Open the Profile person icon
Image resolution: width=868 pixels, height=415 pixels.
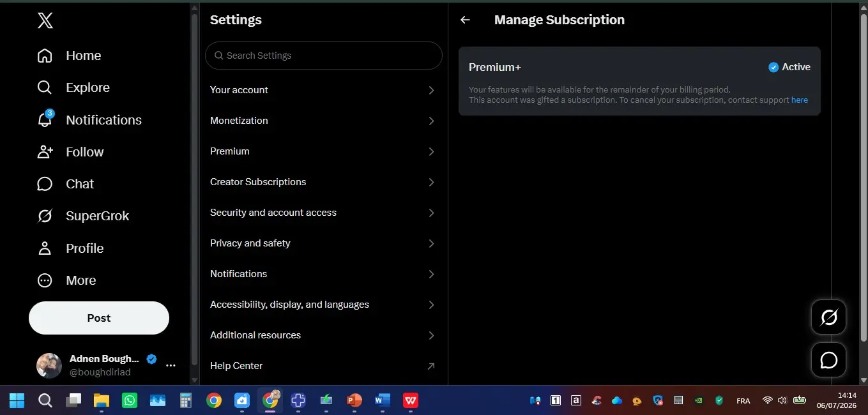coord(45,248)
